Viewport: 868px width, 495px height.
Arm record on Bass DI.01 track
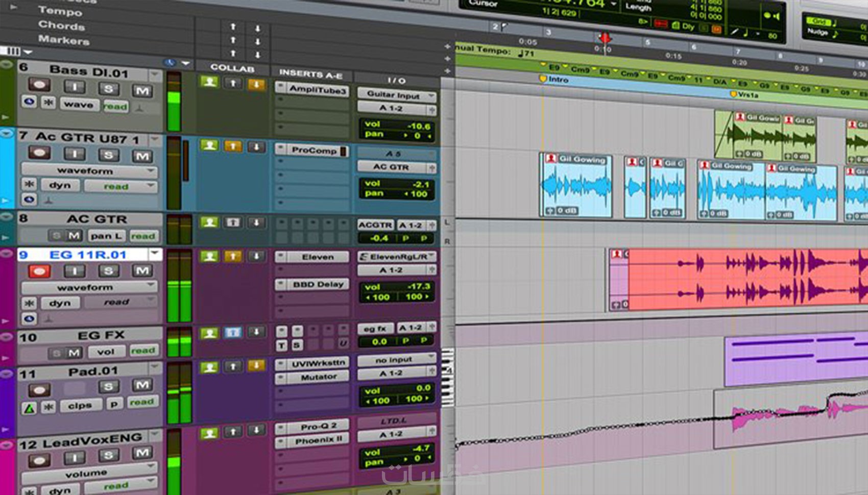pyautogui.click(x=39, y=85)
